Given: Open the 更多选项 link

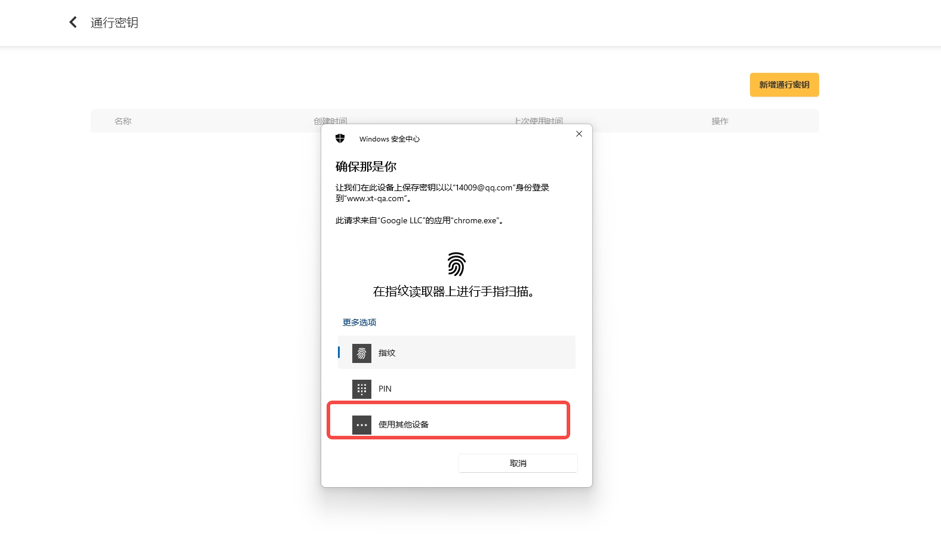Looking at the screenshot, I should tap(359, 322).
